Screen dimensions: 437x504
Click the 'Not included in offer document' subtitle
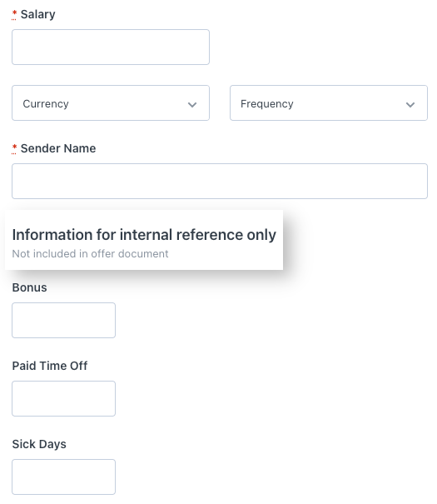click(90, 254)
